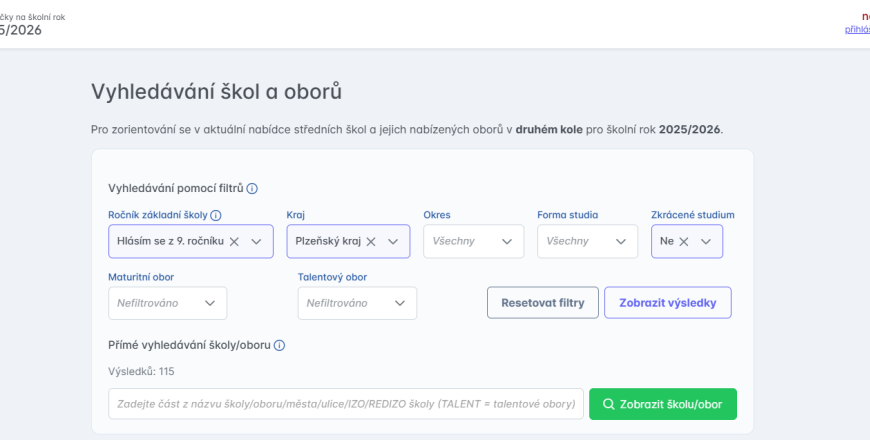Click the Zkrácené studium label
Viewport: 870px width, 440px height.
692,215
